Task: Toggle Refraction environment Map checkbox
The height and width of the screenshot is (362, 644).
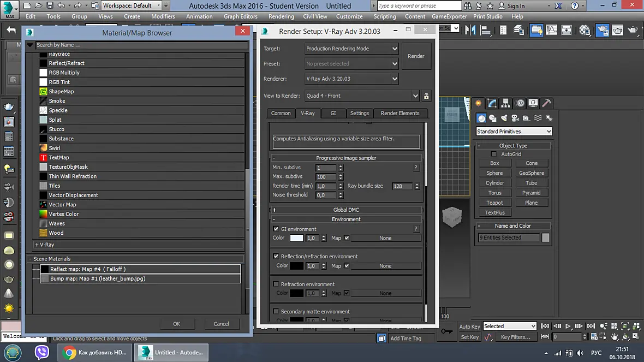Action: coord(347,293)
